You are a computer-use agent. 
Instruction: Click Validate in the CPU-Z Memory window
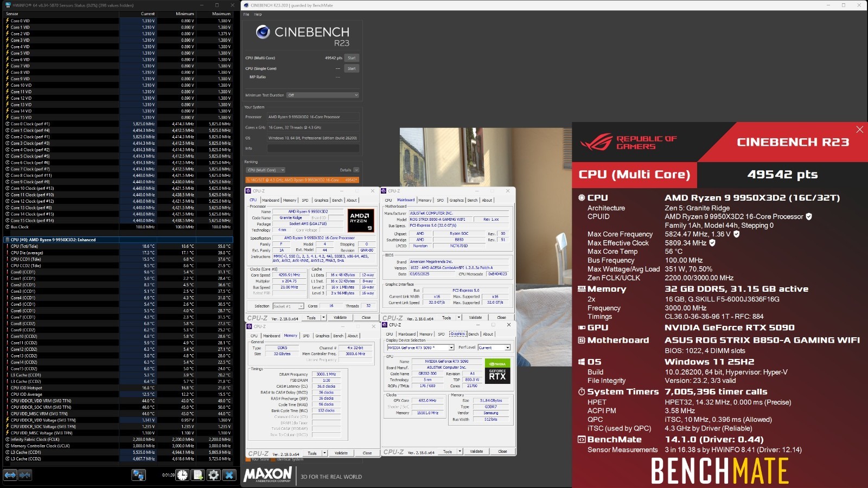[x=341, y=453]
